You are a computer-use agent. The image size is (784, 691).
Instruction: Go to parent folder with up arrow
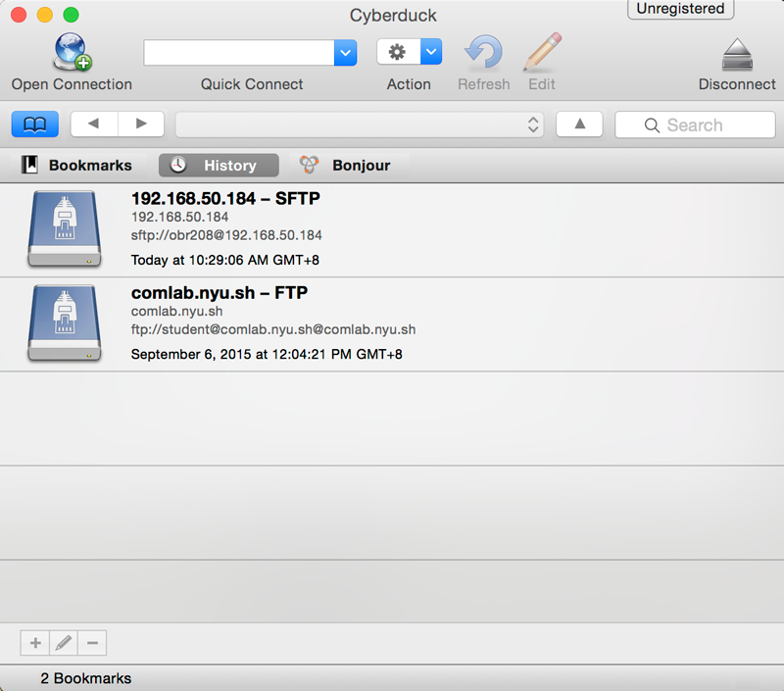(x=579, y=124)
